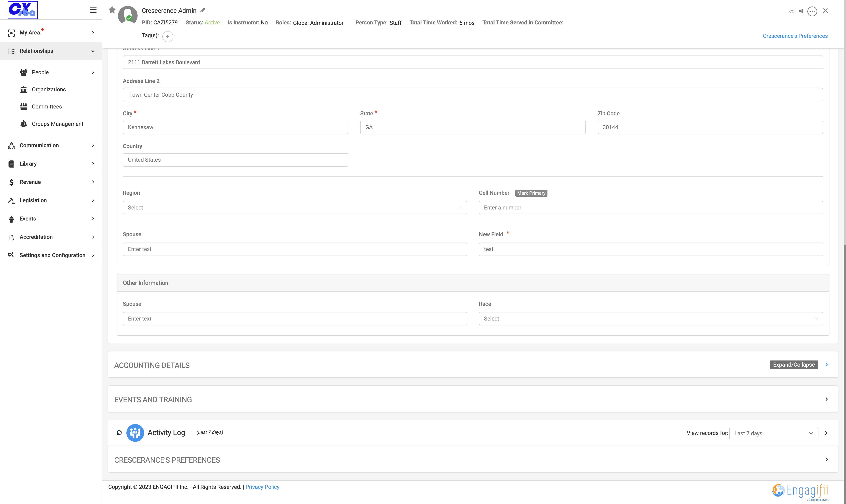This screenshot has height=504, width=846.
Task: Open Cresceranceʼs Preferences link
Action: [795, 36]
